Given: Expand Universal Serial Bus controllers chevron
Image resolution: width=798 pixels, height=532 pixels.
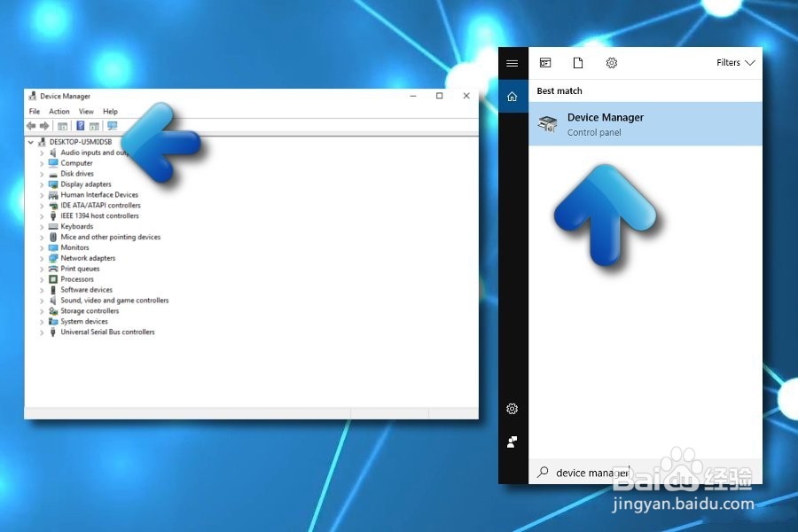Looking at the screenshot, I should [42, 332].
